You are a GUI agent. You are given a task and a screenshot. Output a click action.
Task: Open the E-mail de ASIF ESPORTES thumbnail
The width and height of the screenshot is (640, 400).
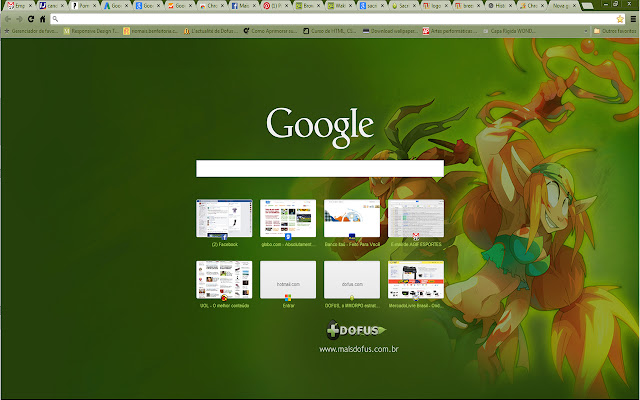pos(416,218)
